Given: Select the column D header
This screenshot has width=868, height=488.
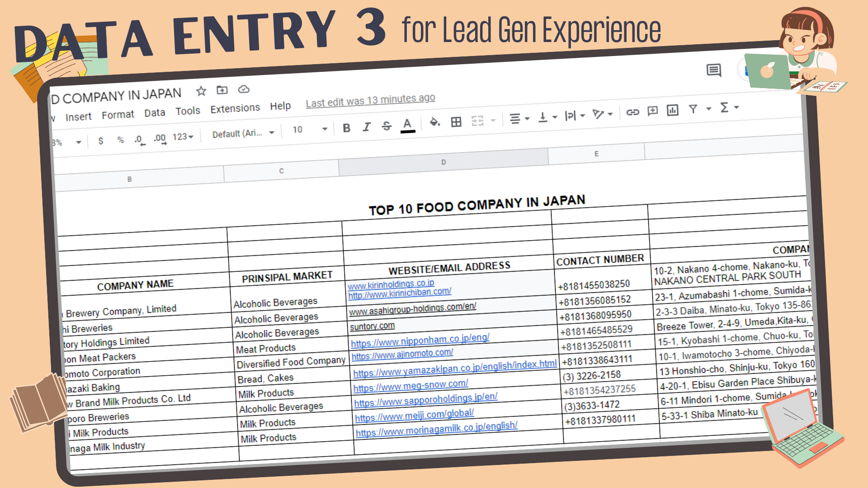Looking at the screenshot, I should 443,162.
